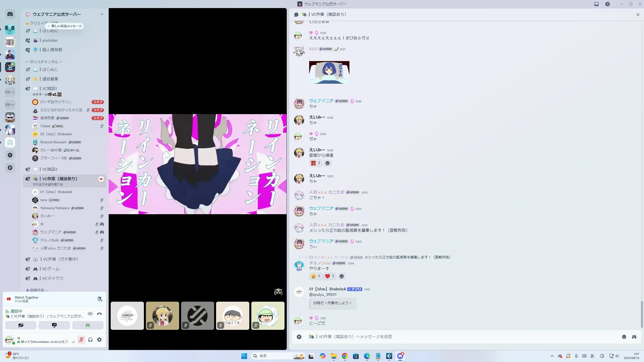Open user settings gear icon
The height and width of the screenshot is (362, 644).
(x=99, y=340)
